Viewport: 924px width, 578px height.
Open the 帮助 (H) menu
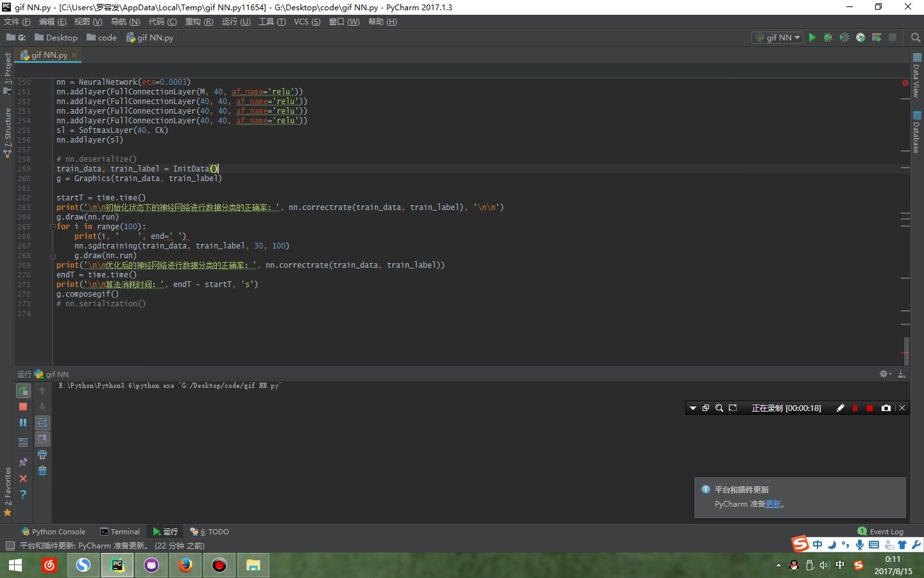pyautogui.click(x=382, y=22)
